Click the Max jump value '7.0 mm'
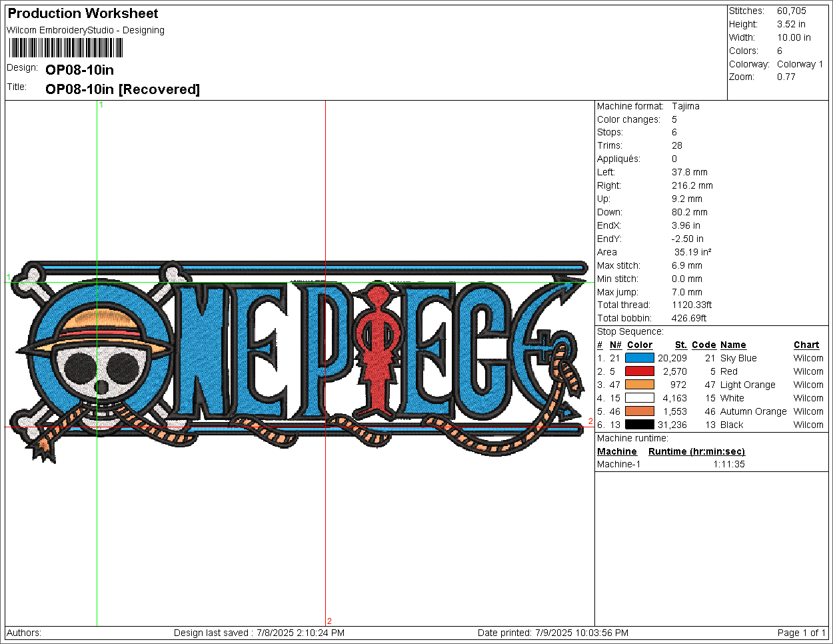This screenshot has width=833, height=644. point(687,292)
